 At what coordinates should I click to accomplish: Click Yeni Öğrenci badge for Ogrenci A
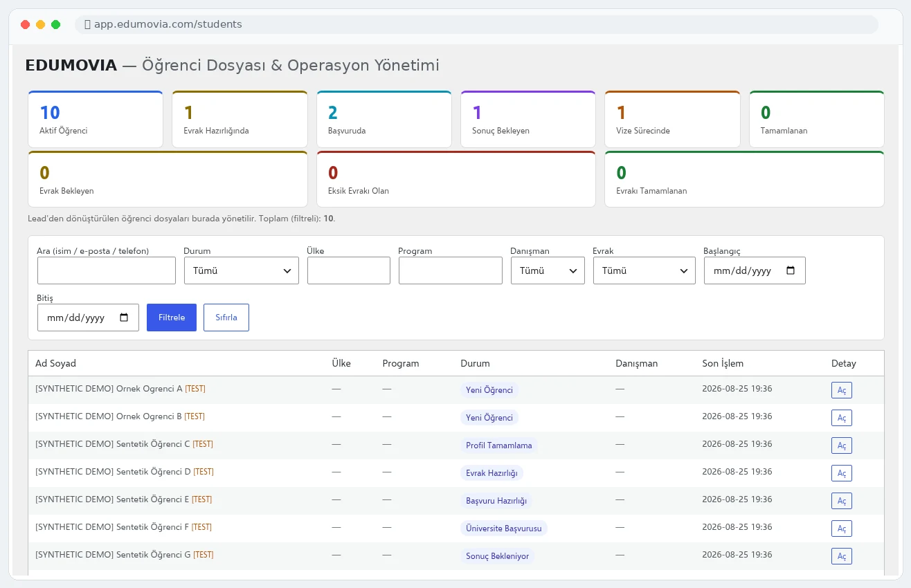489,390
